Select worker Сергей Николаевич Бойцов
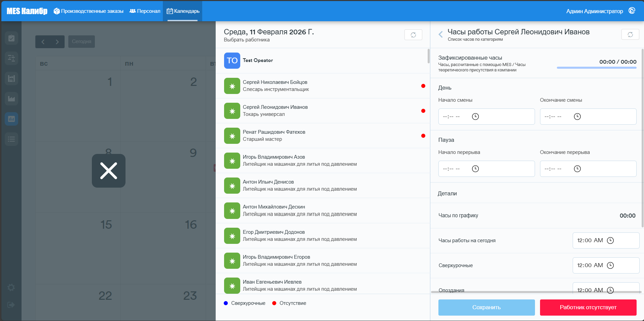 coord(322,86)
